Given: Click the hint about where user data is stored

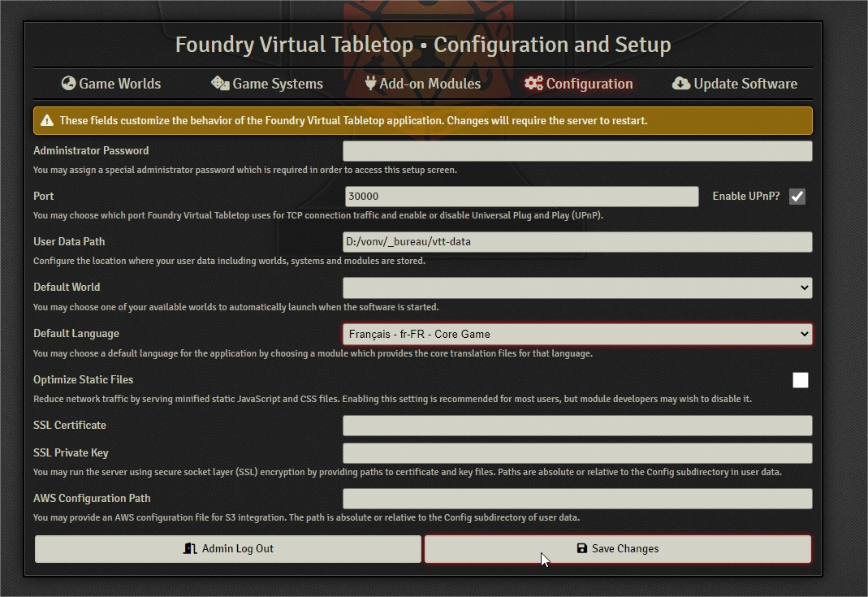Looking at the screenshot, I should pos(229,261).
